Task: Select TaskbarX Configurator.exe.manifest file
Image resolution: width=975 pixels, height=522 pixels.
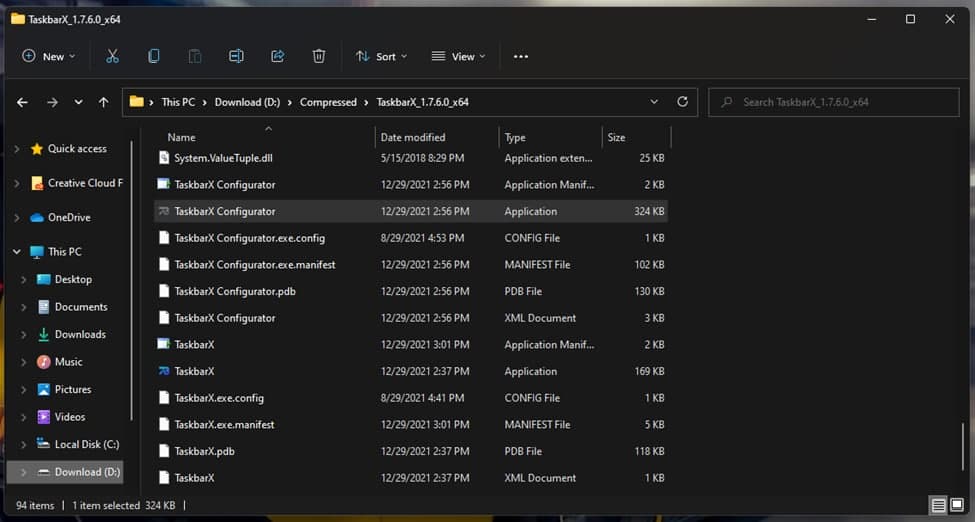Action: (411, 265)
